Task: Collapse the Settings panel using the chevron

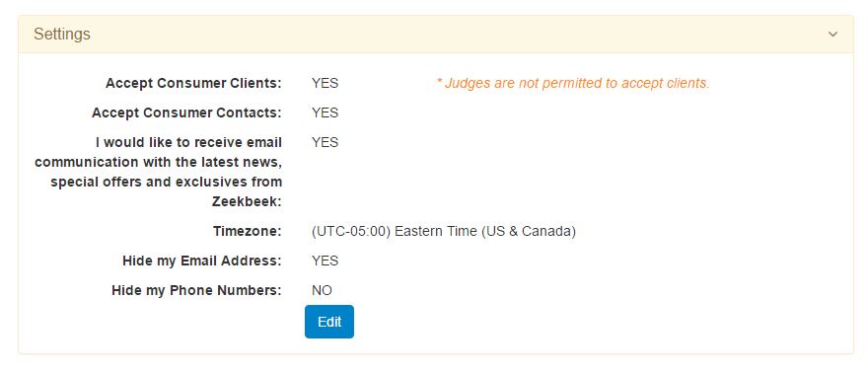Action: click(x=832, y=35)
